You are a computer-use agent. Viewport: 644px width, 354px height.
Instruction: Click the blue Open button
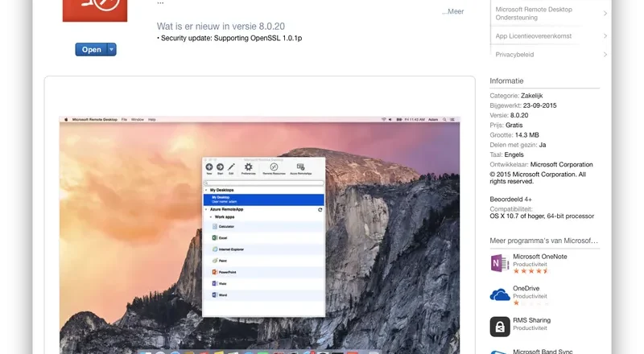91,49
